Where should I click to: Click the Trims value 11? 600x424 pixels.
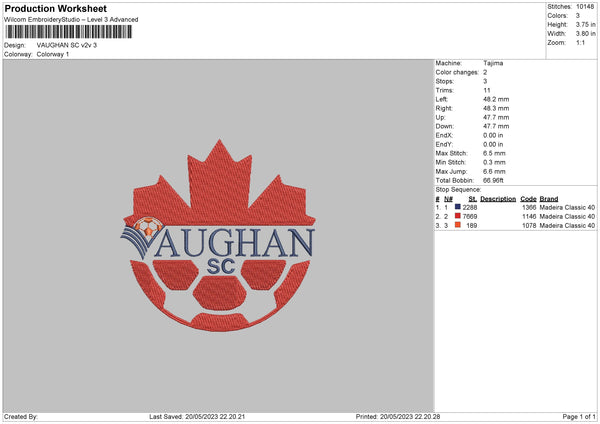pyautogui.click(x=487, y=90)
